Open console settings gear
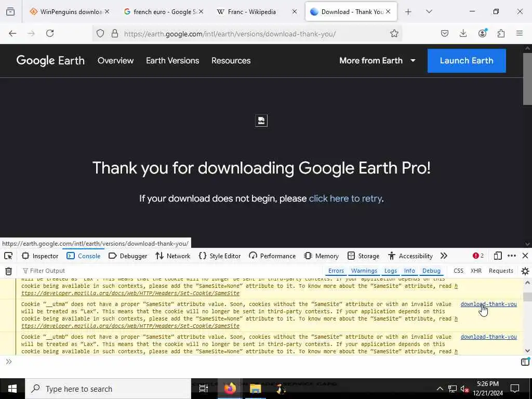The image size is (532, 399). [x=525, y=271]
